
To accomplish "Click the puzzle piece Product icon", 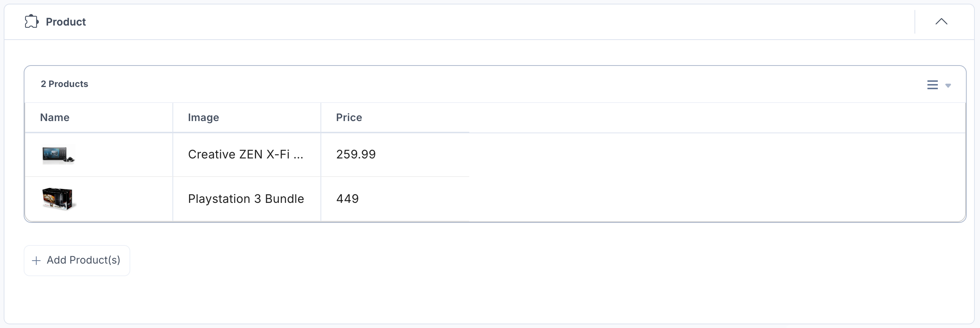I will pyautogui.click(x=31, y=22).
